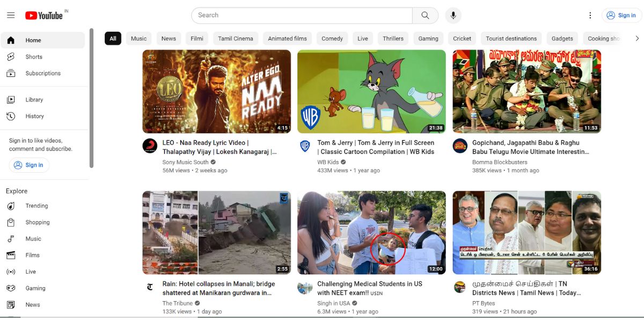
Task: Start a voice search with the microphone icon
Action: [452, 15]
